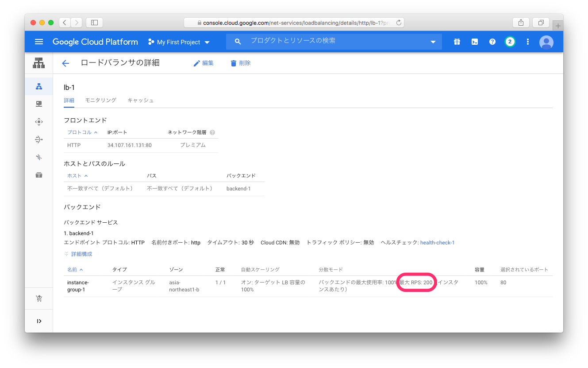Open the health-check-1 link
Image resolution: width=588 pixels, height=368 pixels.
point(437,242)
